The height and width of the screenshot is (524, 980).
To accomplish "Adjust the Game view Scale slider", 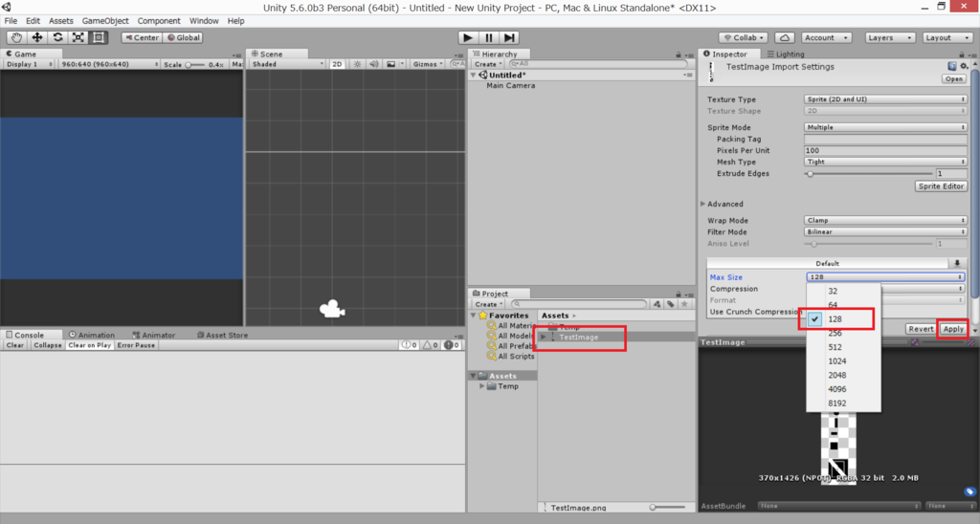I will click(x=195, y=64).
